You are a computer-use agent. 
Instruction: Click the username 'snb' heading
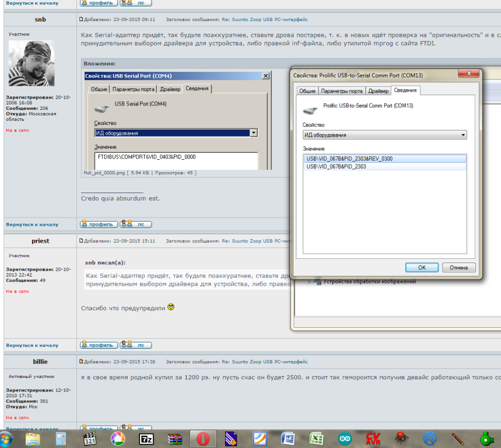pyautogui.click(x=40, y=19)
